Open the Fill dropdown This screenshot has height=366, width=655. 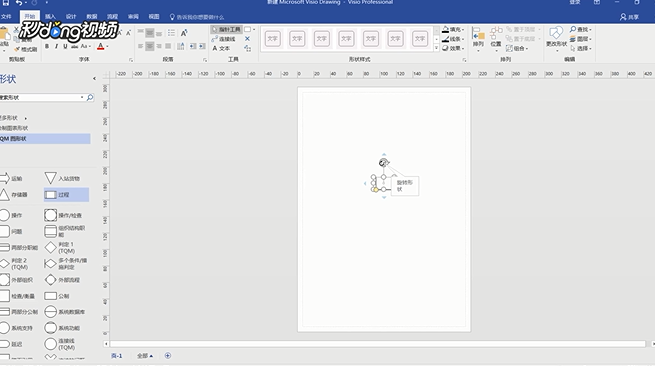pos(453,30)
